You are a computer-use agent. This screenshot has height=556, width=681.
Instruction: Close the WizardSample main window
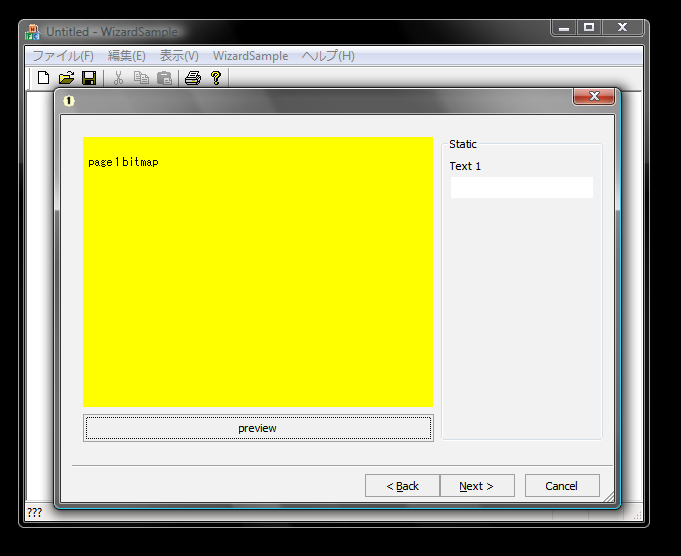tap(622, 27)
